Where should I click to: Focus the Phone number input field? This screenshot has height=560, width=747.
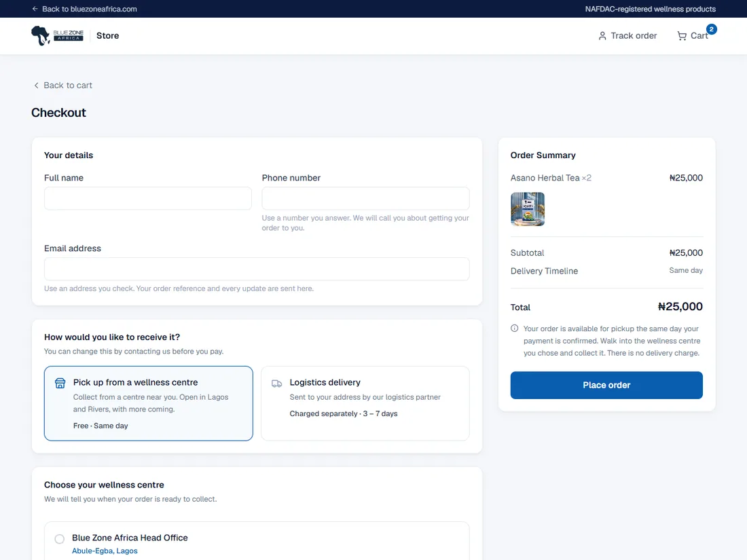point(365,198)
